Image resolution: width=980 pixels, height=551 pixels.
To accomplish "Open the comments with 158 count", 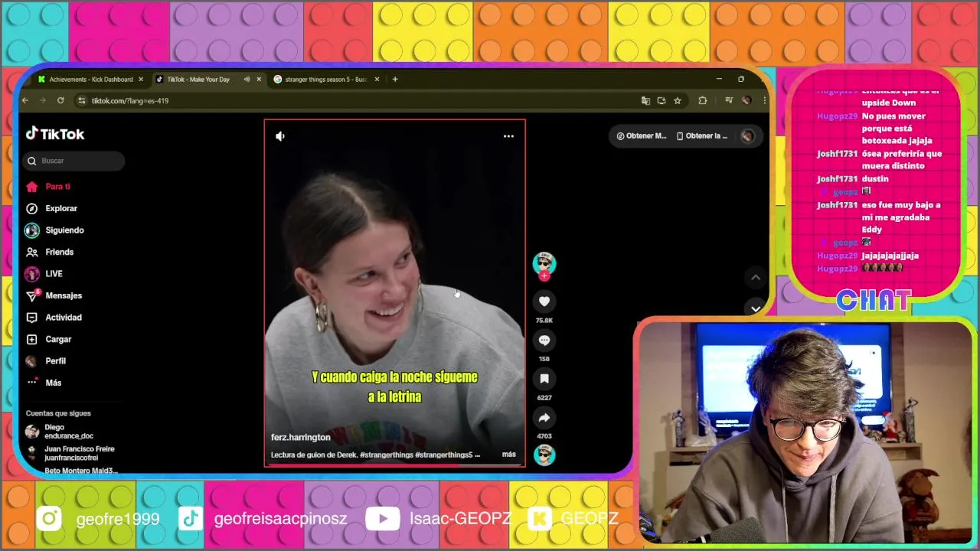I will (544, 341).
